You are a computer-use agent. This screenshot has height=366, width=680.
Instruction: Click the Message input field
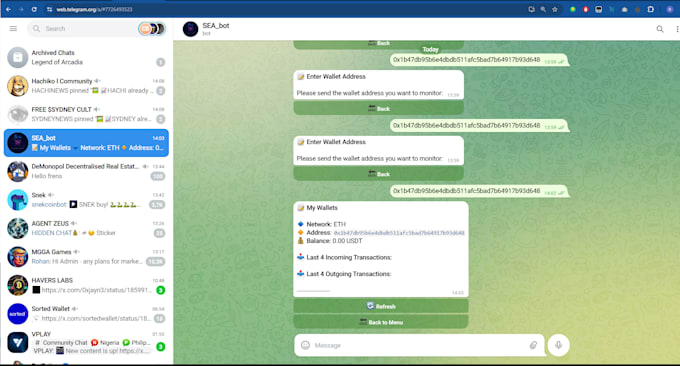[418, 345]
